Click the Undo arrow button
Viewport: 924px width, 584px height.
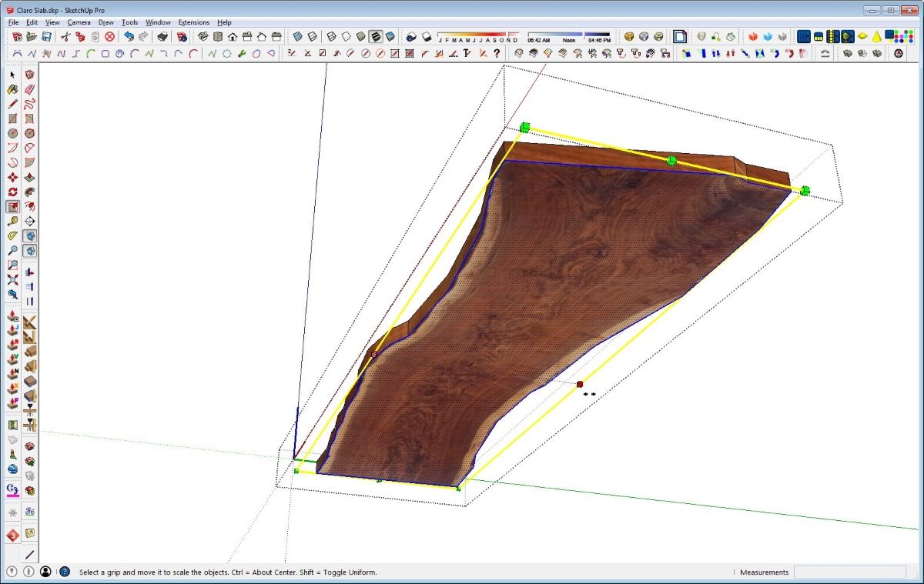[129, 36]
